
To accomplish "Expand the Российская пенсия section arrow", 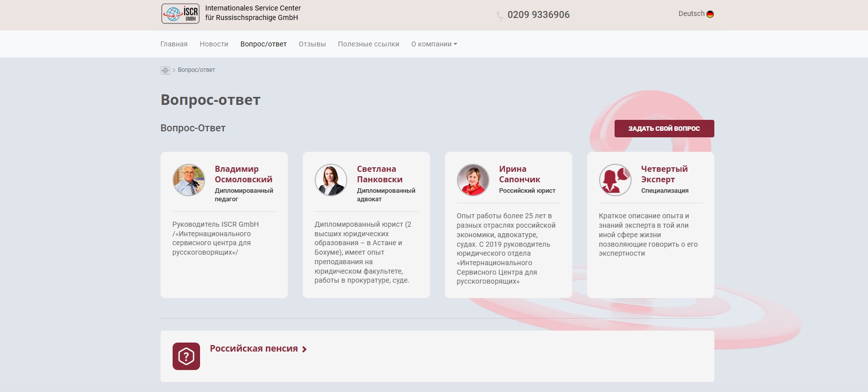I will (304, 349).
